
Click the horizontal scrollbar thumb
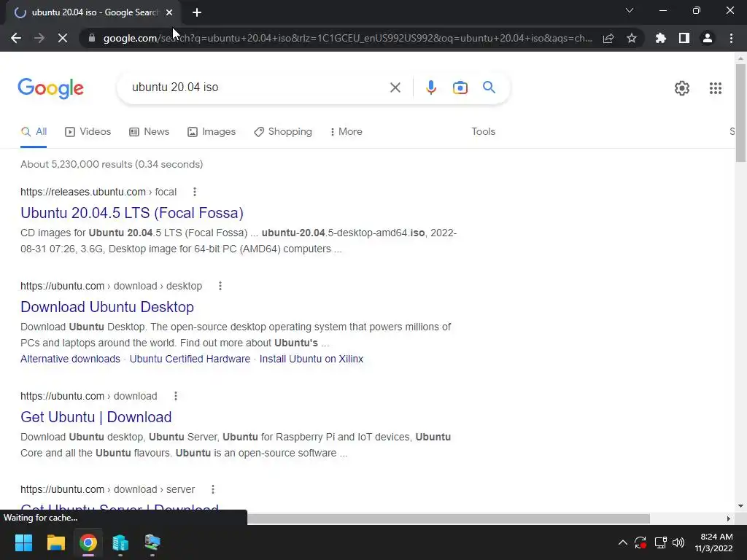(x=448, y=518)
